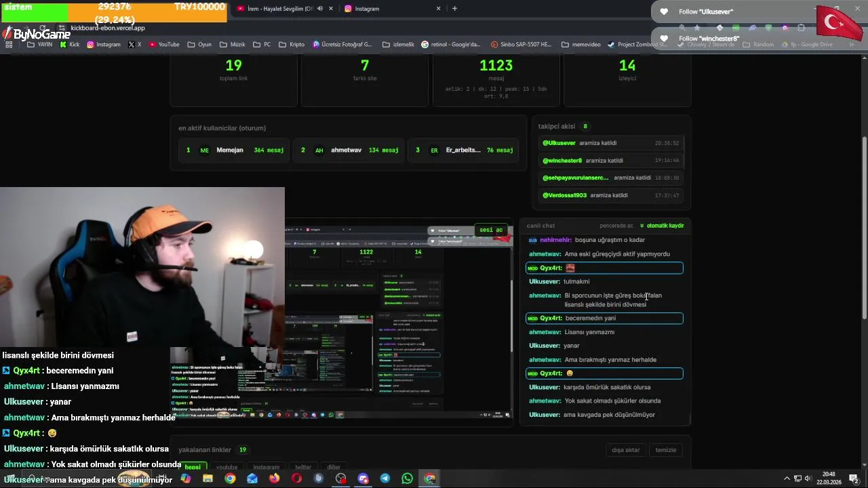Open Opera from the taskbar

[296, 479]
